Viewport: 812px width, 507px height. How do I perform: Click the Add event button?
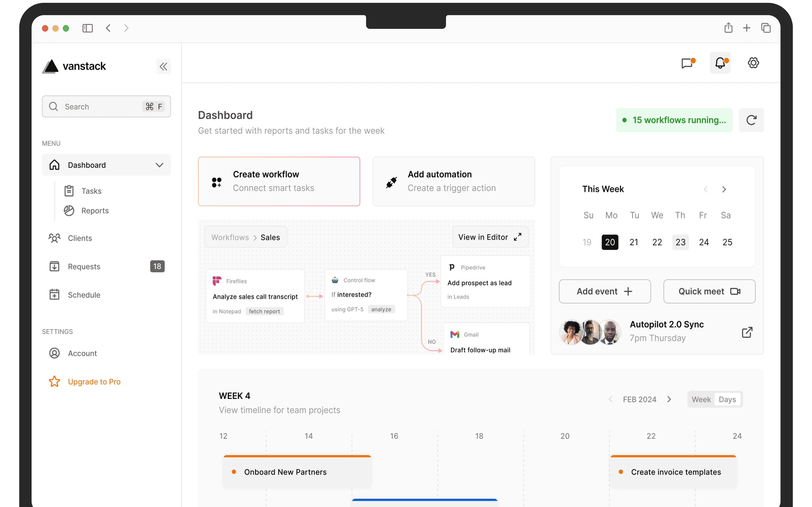[604, 291]
